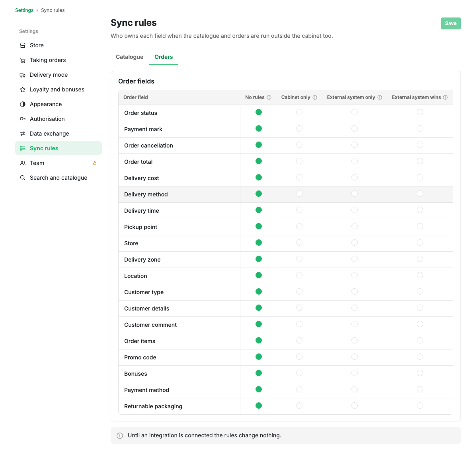Choose No rules for Delivery cost
Screen dimensions: 476x458
(x=259, y=177)
